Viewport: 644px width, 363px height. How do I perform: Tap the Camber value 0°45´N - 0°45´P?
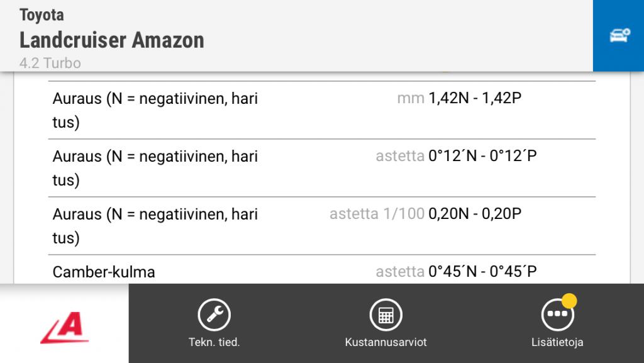click(x=482, y=272)
